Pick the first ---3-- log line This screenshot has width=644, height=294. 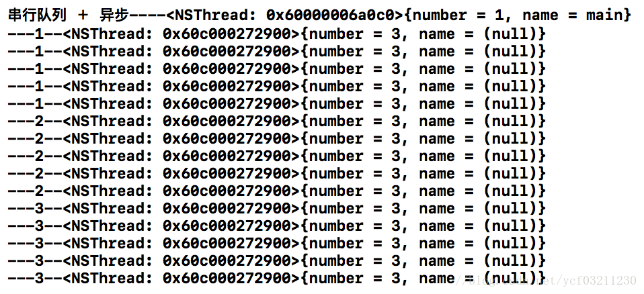[277, 208]
